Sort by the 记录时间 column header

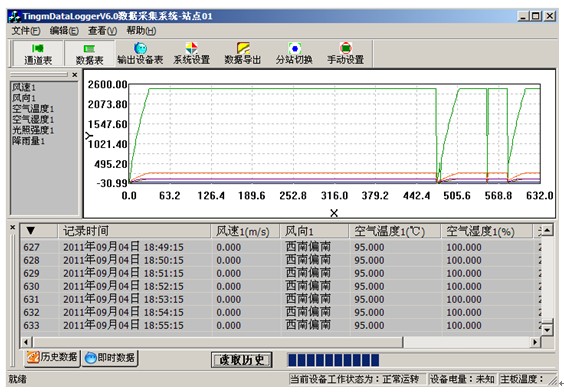(134, 231)
